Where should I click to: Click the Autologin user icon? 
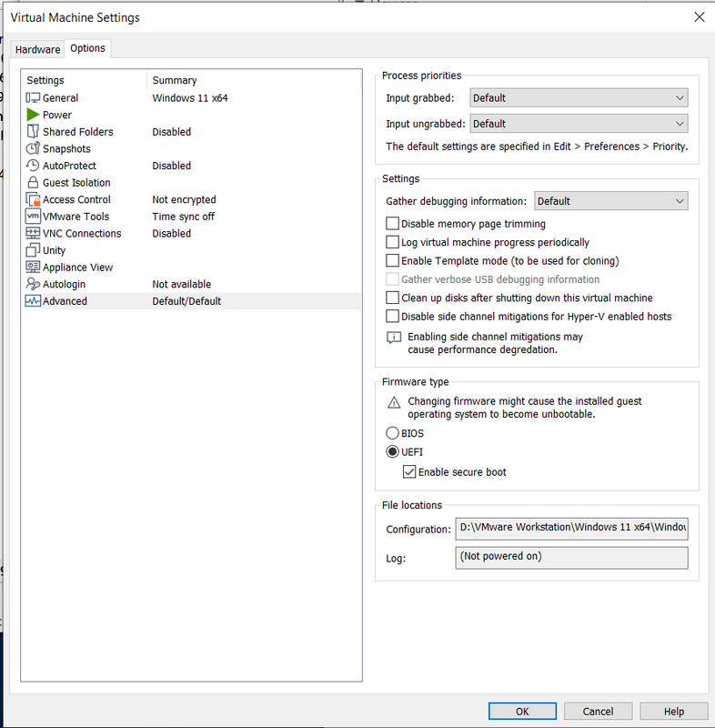[x=33, y=284]
